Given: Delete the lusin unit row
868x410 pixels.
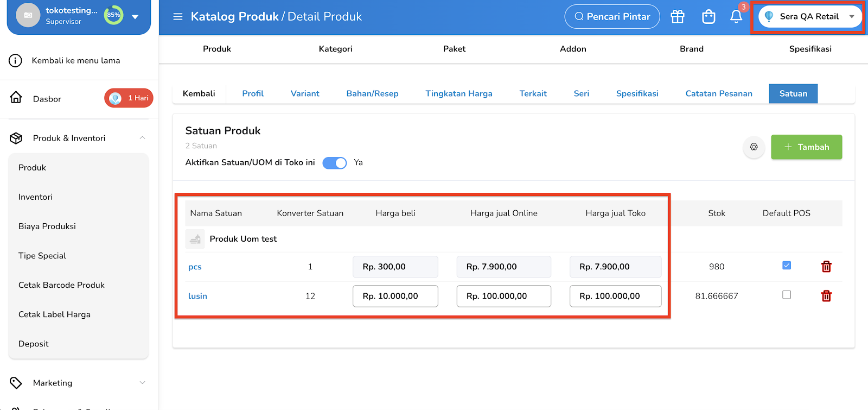Looking at the screenshot, I should coord(826,296).
